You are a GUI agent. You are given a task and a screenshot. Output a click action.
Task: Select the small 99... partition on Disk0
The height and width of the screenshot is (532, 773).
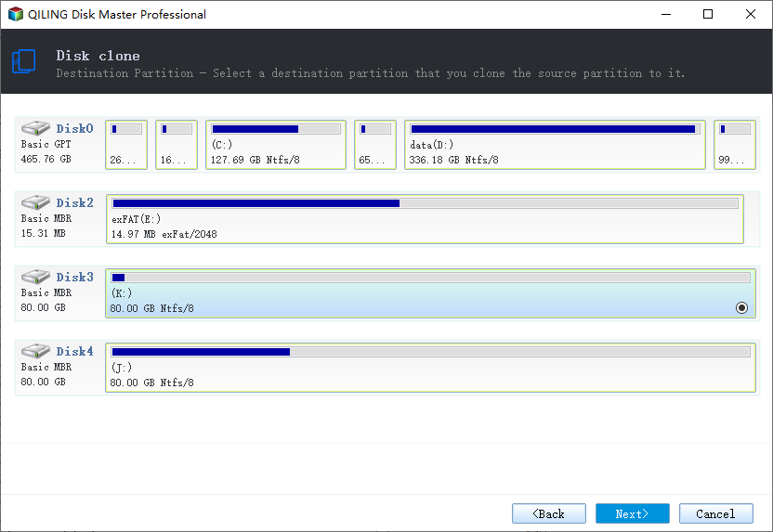click(x=735, y=145)
